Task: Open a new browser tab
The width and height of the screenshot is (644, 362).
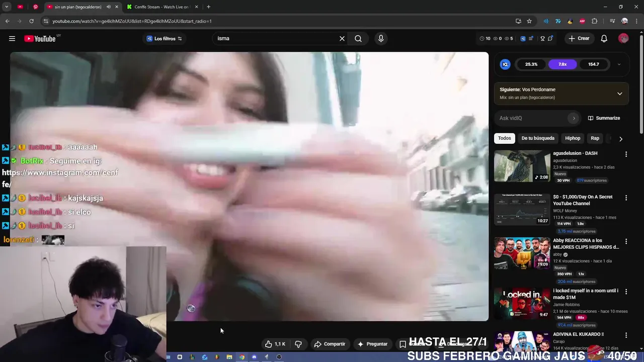Action: (208, 7)
